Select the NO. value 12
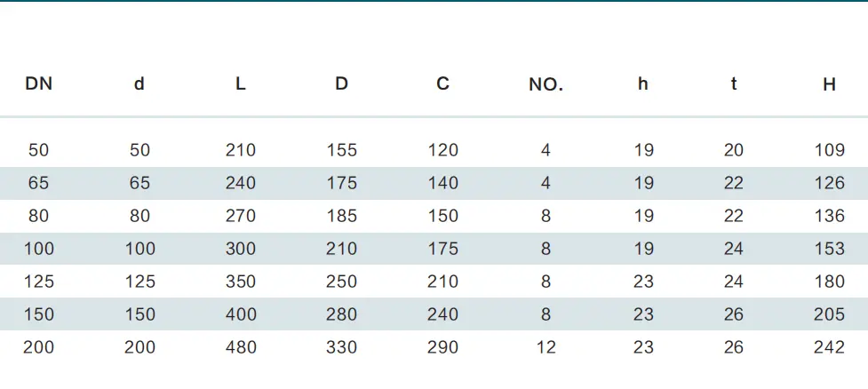The width and height of the screenshot is (868, 389). pyautogui.click(x=545, y=347)
